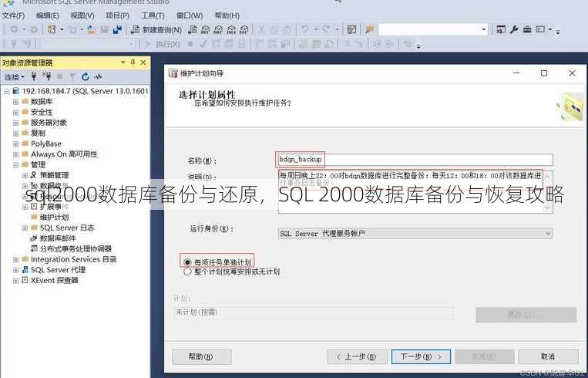This screenshot has height=378, width=588.
Task: Click the DMX query toolbar icon
Action: pos(218,29)
